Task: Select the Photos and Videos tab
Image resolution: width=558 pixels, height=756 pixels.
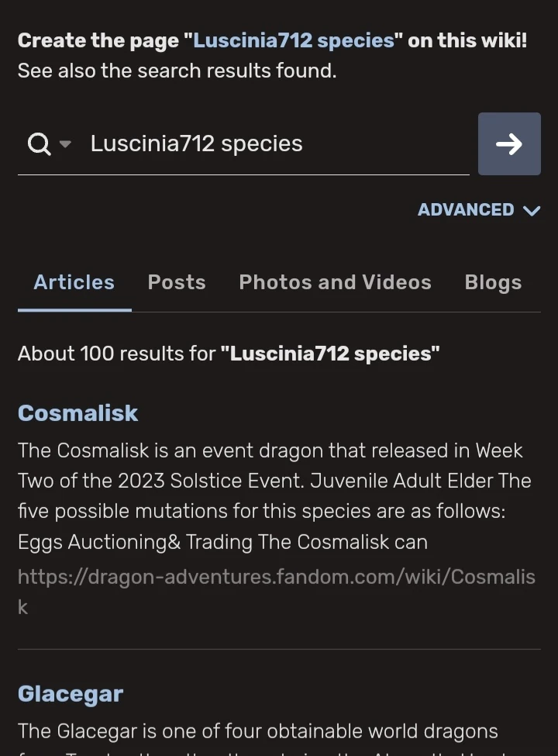Action: click(335, 282)
